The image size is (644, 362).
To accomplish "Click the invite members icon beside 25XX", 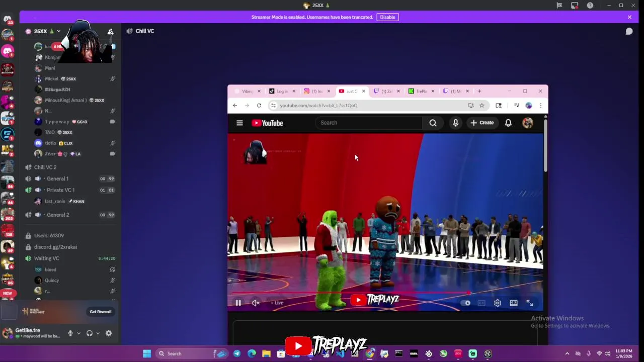I will click(x=110, y=31).
